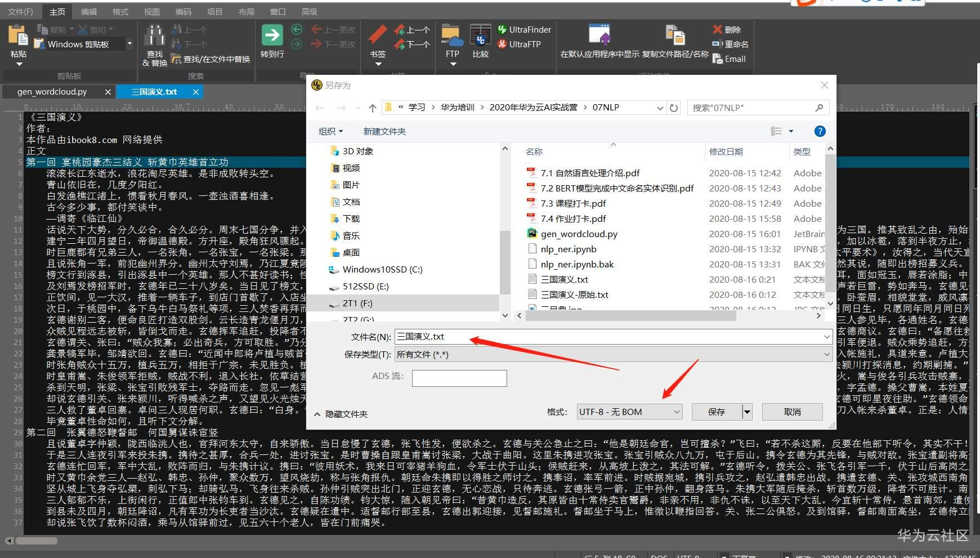
Task: Click the 保存 button
Action: (717, 412)
